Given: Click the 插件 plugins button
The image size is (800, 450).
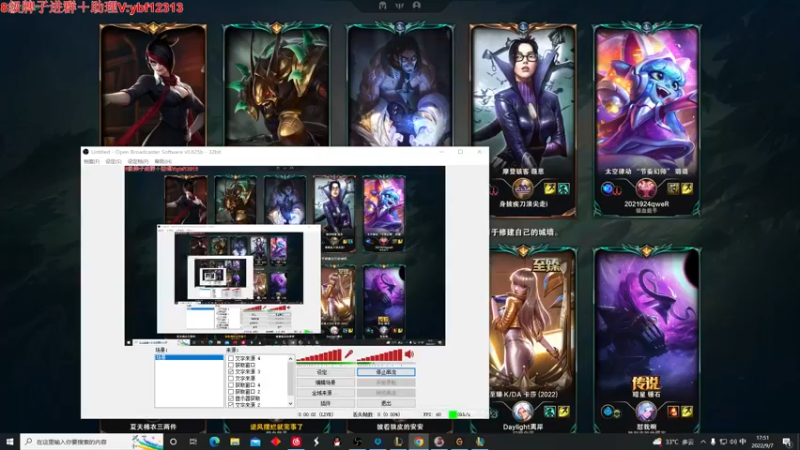Looking at the screenshot, I should [326, 403].
